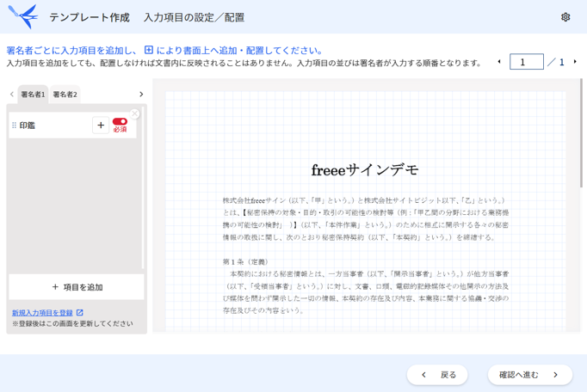Screen dimensions: 587x392
Task: Click the 項目を追加 button
Action: 77,287
